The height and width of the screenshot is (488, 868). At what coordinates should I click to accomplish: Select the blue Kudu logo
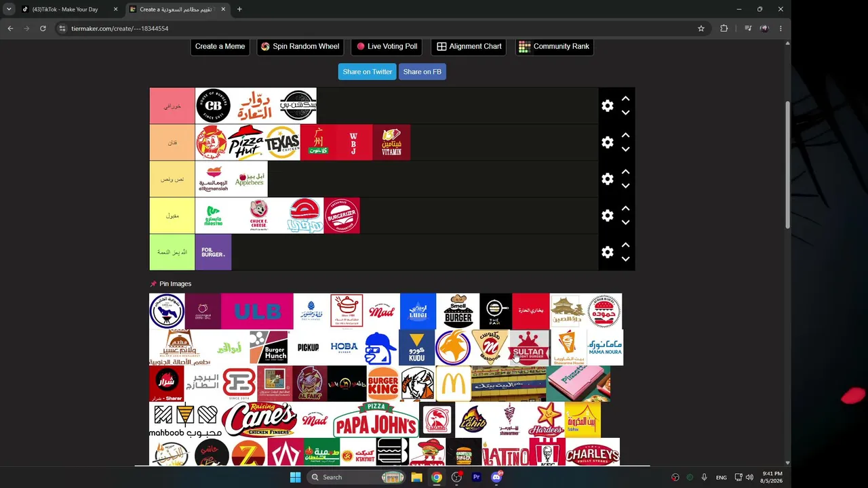pyautogui.click(x=416, y=348)
